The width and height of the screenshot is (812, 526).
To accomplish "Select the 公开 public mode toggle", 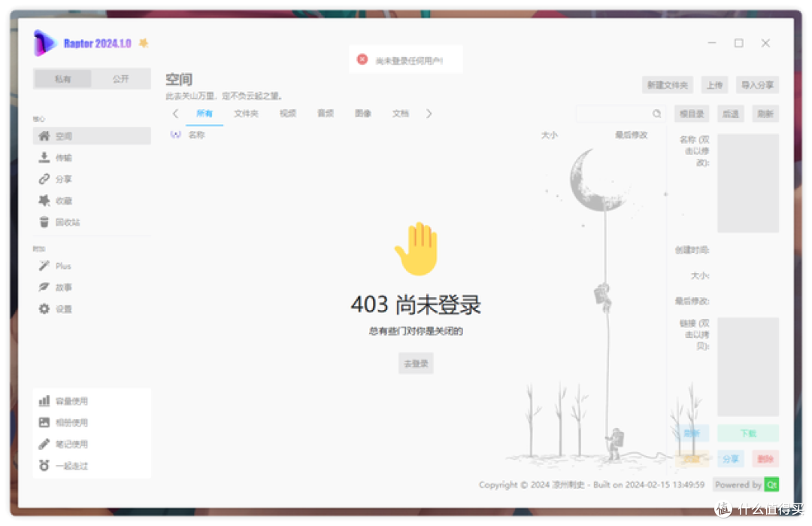I will tap(120, 79).
